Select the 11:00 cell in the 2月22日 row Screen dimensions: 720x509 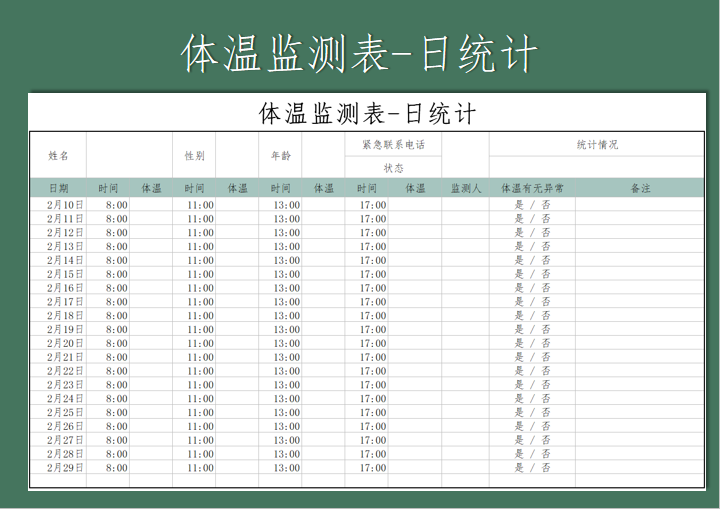point(194,370)
